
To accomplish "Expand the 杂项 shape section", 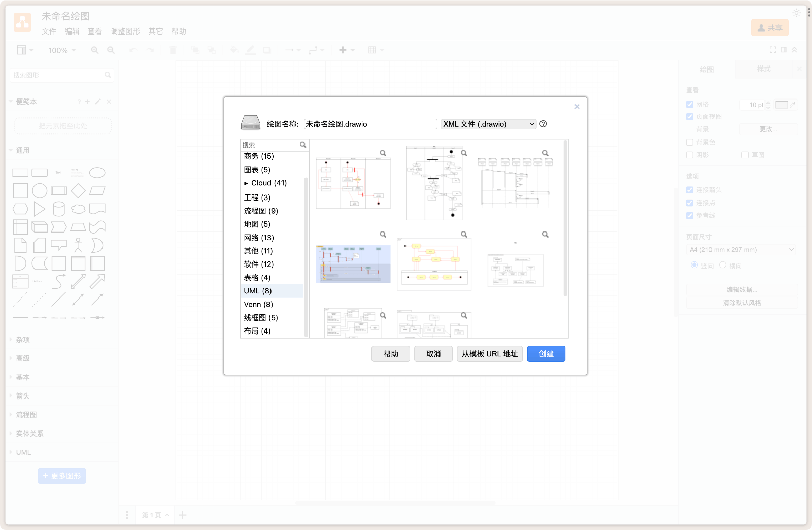I will pos(23,340).
